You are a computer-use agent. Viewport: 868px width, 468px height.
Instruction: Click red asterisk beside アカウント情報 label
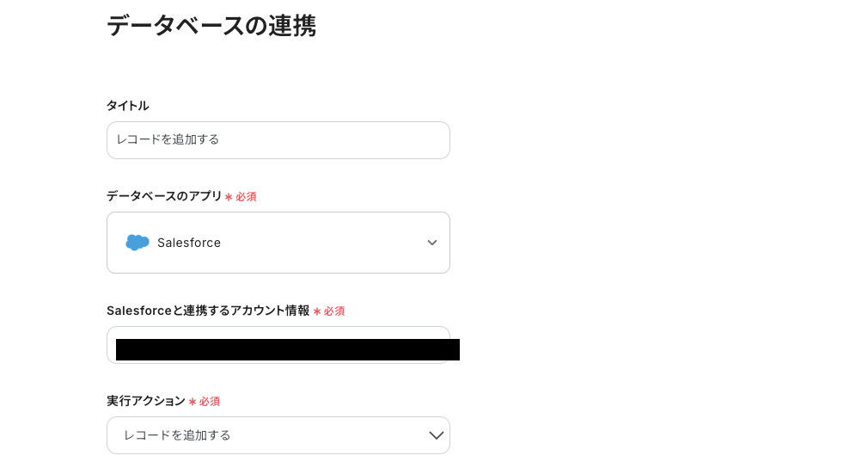317,311
